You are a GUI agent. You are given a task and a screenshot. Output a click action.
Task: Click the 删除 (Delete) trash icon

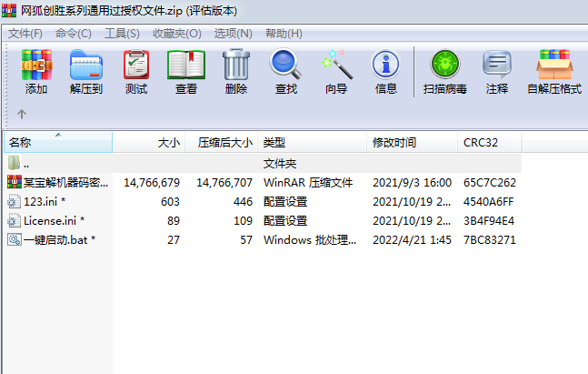click(x=235, y=71)
